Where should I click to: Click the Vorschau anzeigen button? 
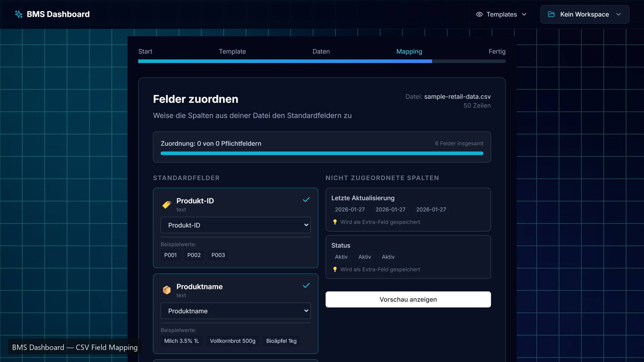[408, 299]
